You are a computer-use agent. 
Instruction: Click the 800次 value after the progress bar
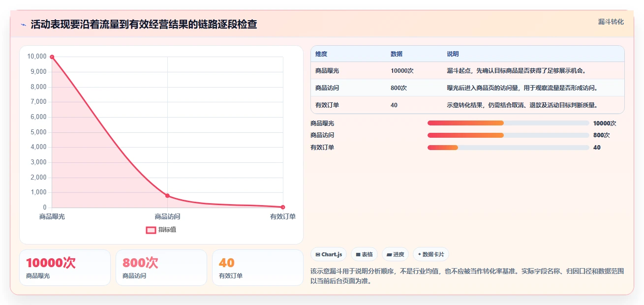(601, 135)
